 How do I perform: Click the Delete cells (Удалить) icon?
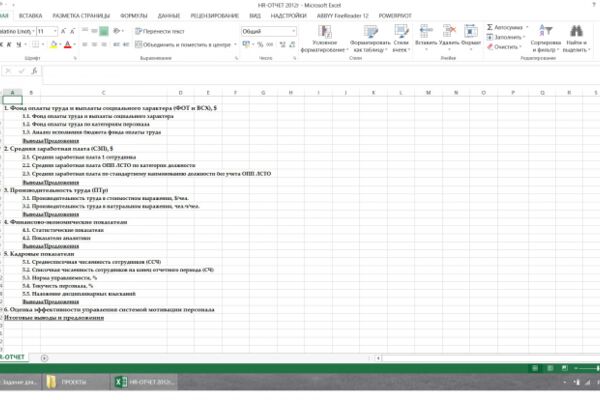click(449, 31)
